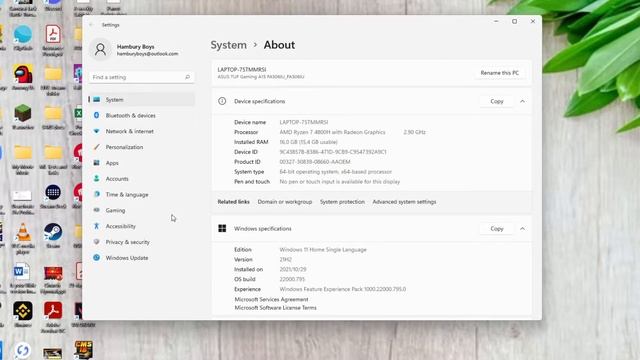
Task: Click the LAPTOP-7STMMRSI name in the header card
Action: (242, 69)
